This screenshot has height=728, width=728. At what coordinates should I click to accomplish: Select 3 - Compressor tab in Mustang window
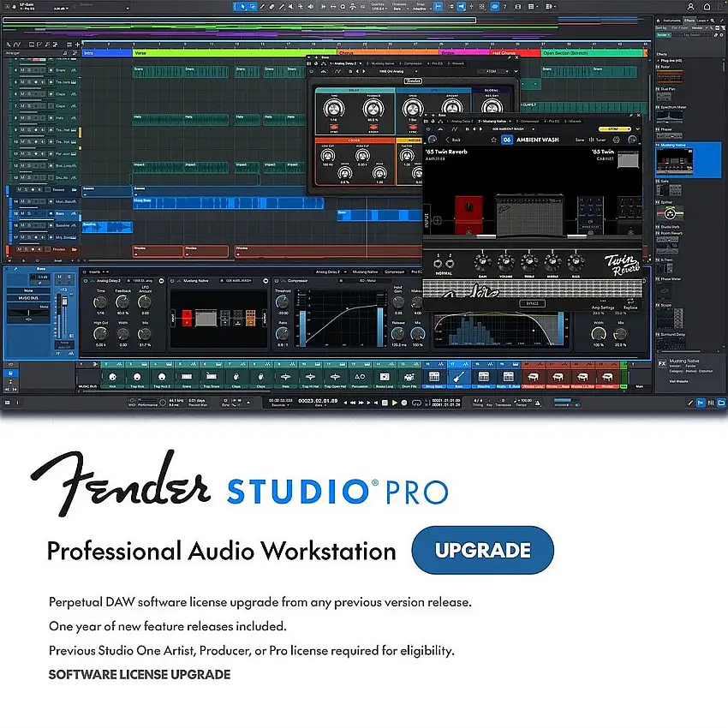pos(527,121)
